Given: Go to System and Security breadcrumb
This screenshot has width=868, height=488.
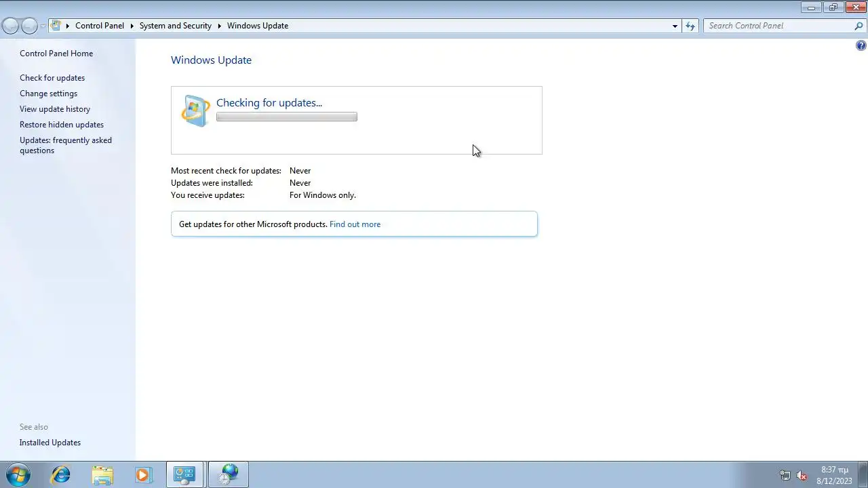Looking at the screenshot, I should 176,26.
